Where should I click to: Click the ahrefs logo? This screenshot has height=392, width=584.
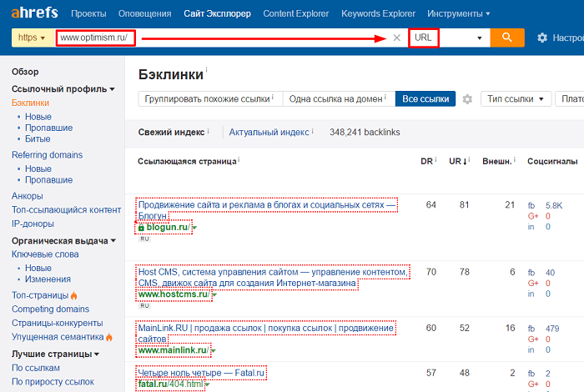35,13
